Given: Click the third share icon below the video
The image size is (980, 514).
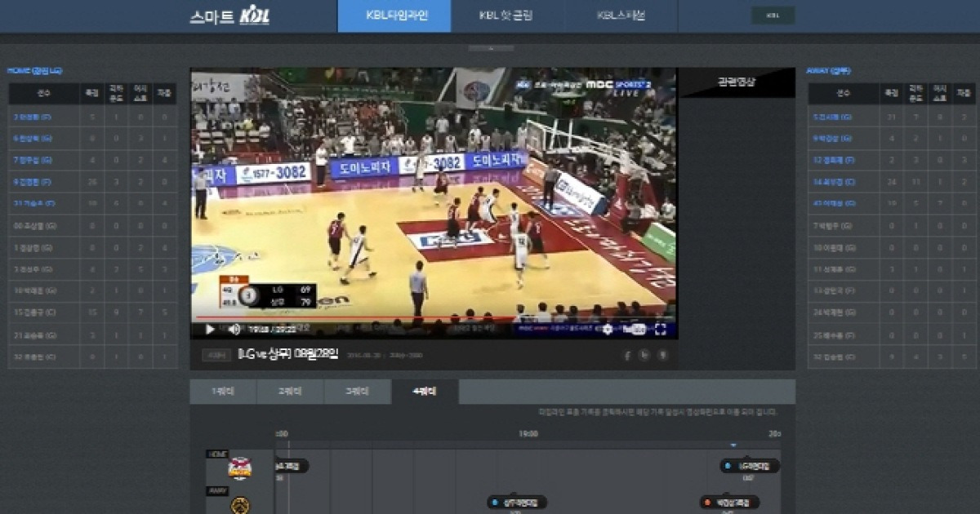Looking at the screenshot, I should pyautogui.click(x=663, y=355).
